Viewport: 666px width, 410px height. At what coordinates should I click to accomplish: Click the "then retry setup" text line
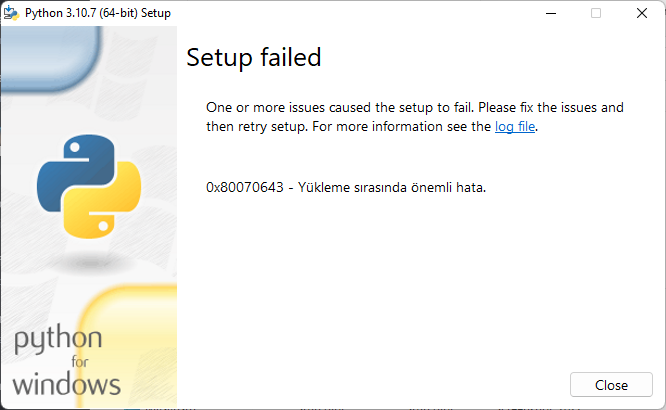click(x=260, y=127)
